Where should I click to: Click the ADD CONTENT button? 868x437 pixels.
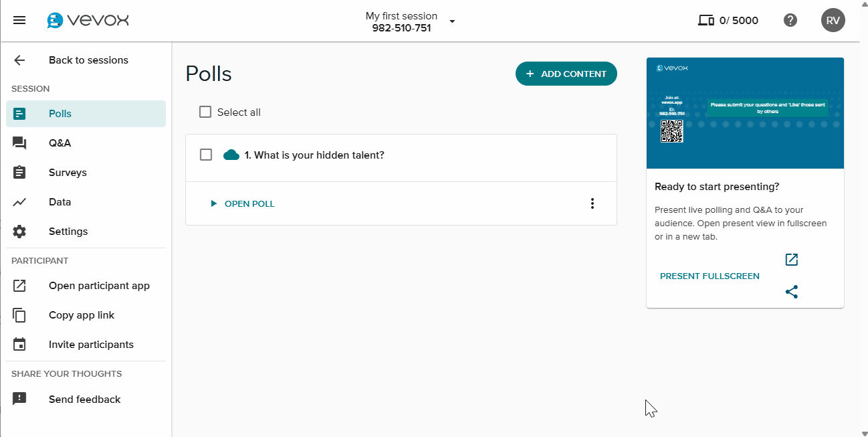[566, 74]
